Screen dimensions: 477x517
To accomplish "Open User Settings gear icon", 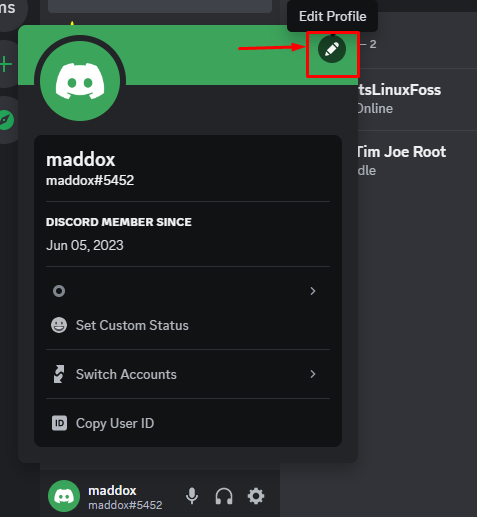I will point(256,496).
